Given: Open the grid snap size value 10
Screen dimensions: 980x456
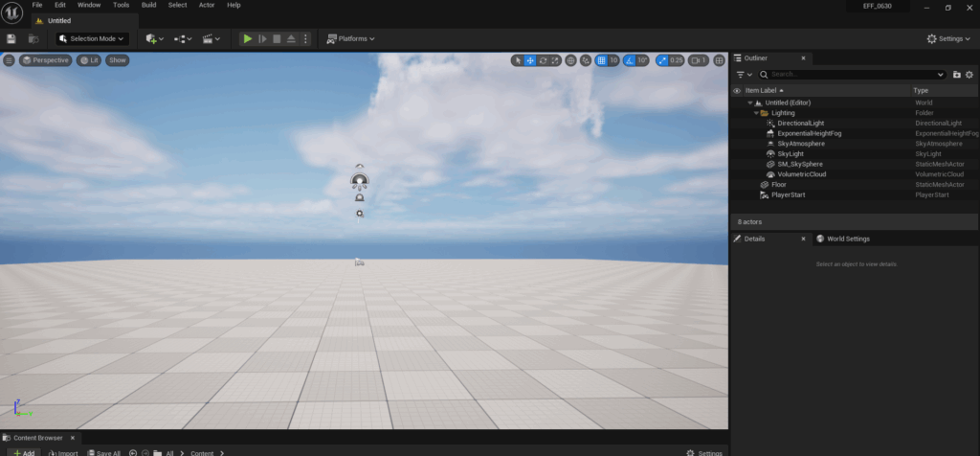Looking at the screenshot, I should [x=613, y=60].
